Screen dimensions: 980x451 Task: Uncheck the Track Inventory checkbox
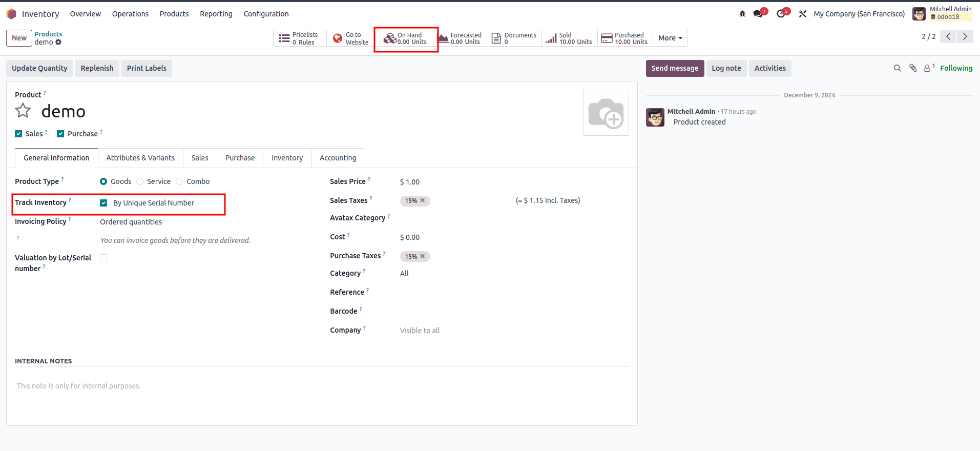[x=103, y=203]
